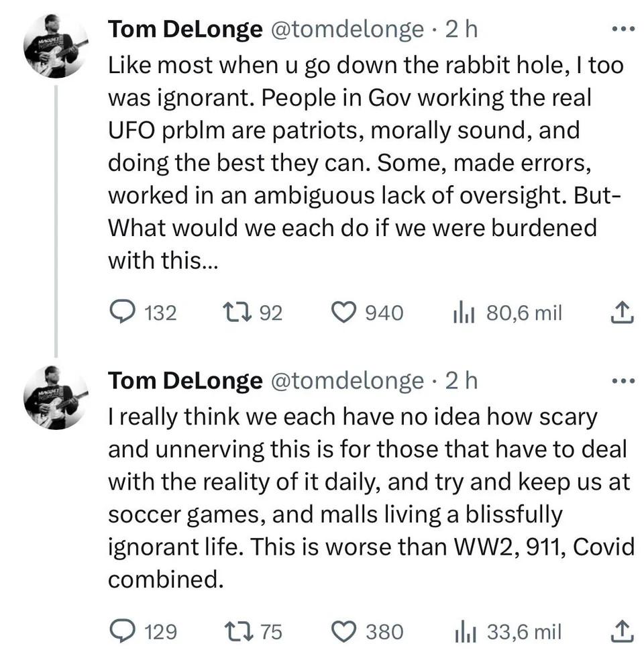
Task: Like the first tweet with 940 likes
Action: point(345,313)
